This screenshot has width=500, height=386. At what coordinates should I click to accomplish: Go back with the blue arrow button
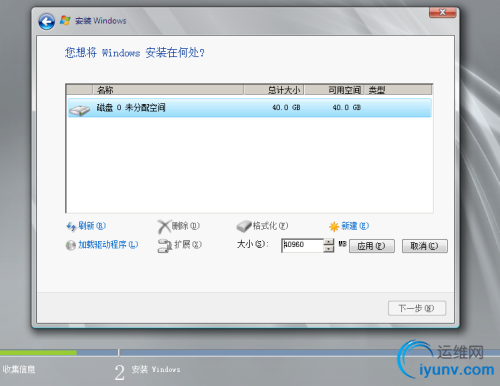tap(47, 22)
